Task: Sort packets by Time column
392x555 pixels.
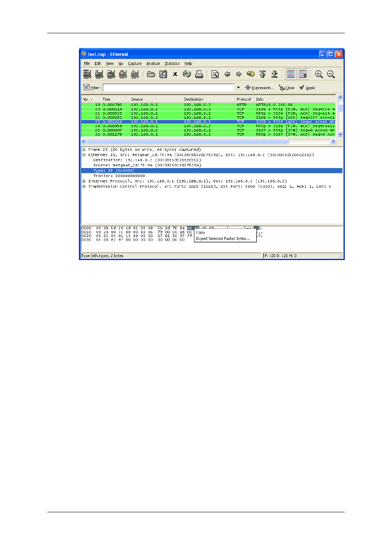Action: 115,99
